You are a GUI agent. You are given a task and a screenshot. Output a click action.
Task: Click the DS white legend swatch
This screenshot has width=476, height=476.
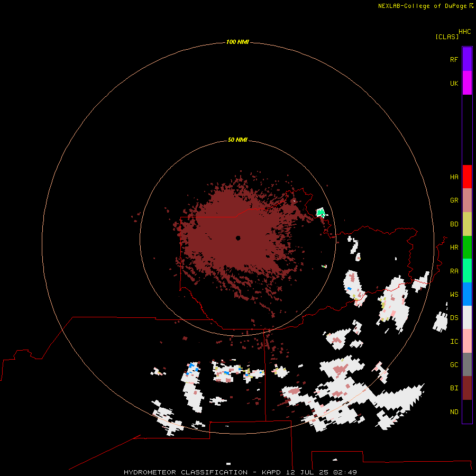pos(467,317)
